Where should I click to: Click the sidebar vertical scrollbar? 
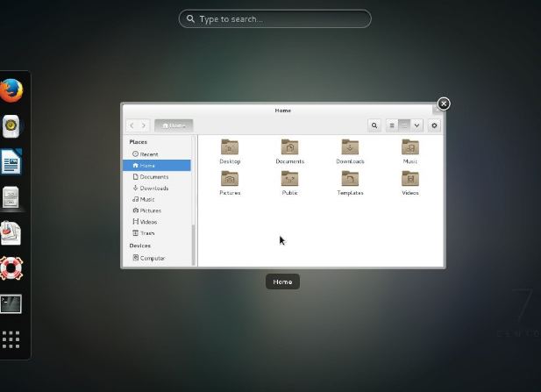point(193,200)
